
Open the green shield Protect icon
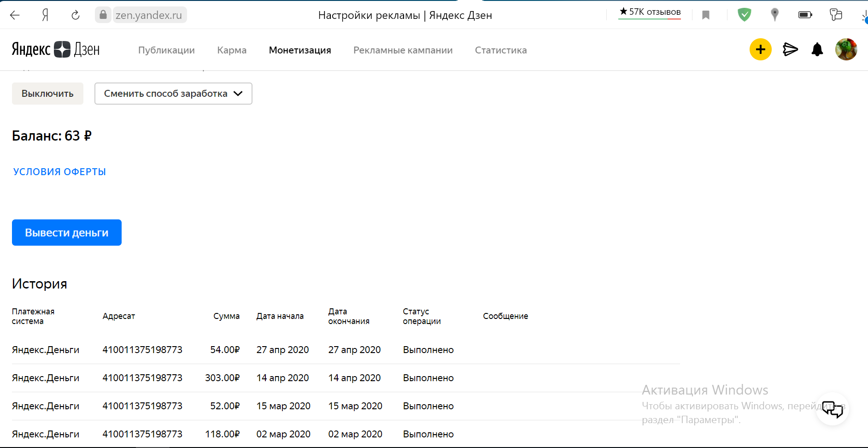pyautogui.click(x=745, y=15)
